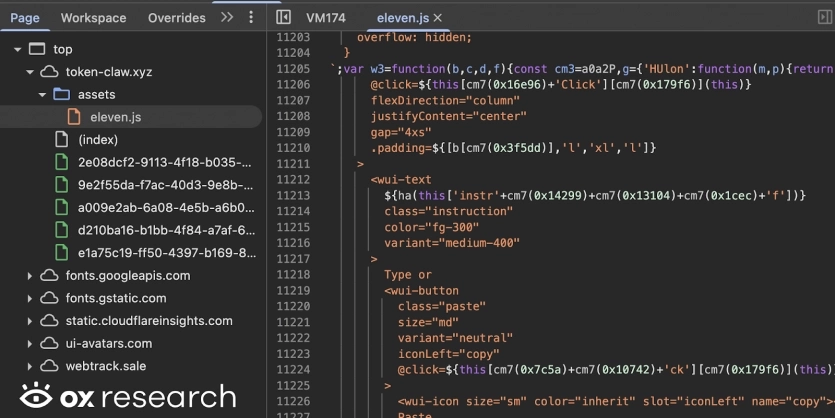Expand the fonts.googleapis.com domain
This screenshot has height=418, width=835.
[29, 276]
